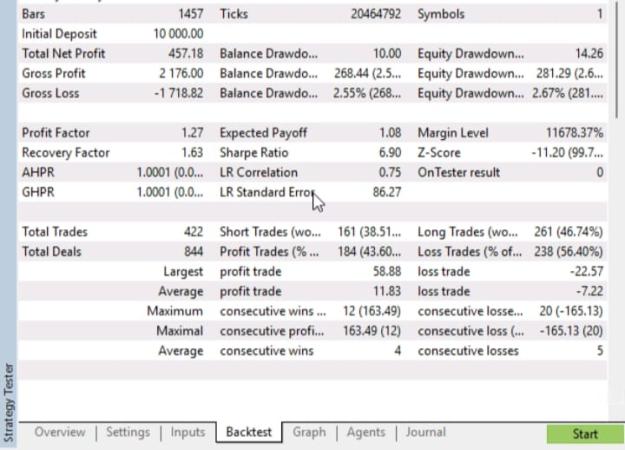Click the AHPR label
625x450 pixels.
[38, 172]
